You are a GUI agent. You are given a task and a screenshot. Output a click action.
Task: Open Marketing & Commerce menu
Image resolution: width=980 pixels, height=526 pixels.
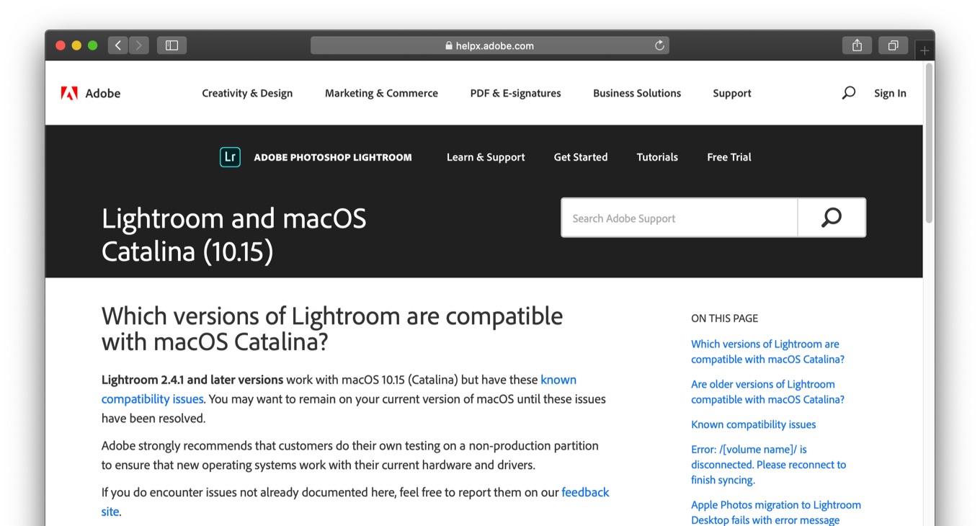pos(381,93)
